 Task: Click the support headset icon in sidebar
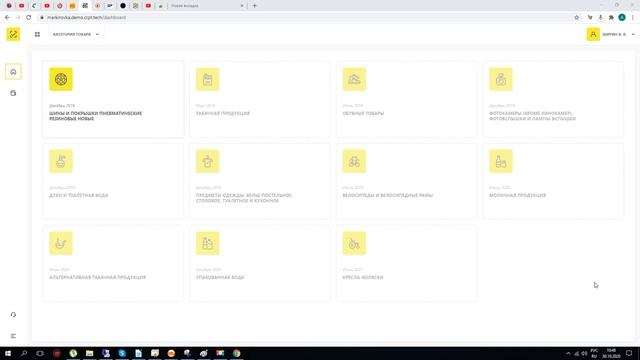[13, 315]
